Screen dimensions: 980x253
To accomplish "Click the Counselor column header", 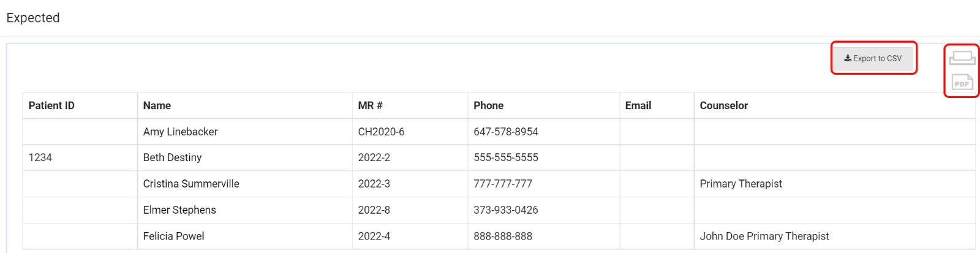I will (723, 105).
